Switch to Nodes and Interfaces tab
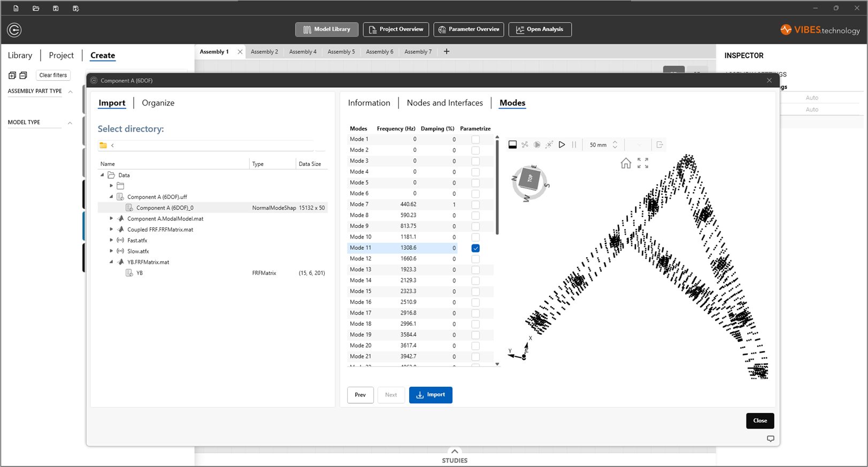 [x=444, y=103]
